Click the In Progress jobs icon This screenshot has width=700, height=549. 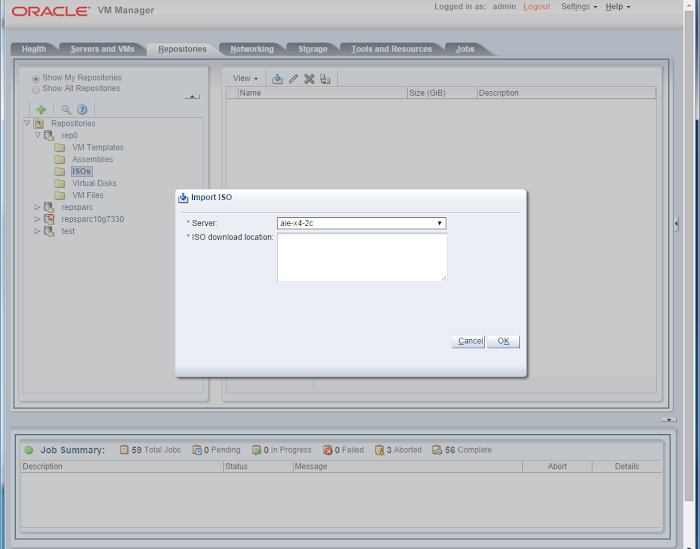tap(256, 450)
